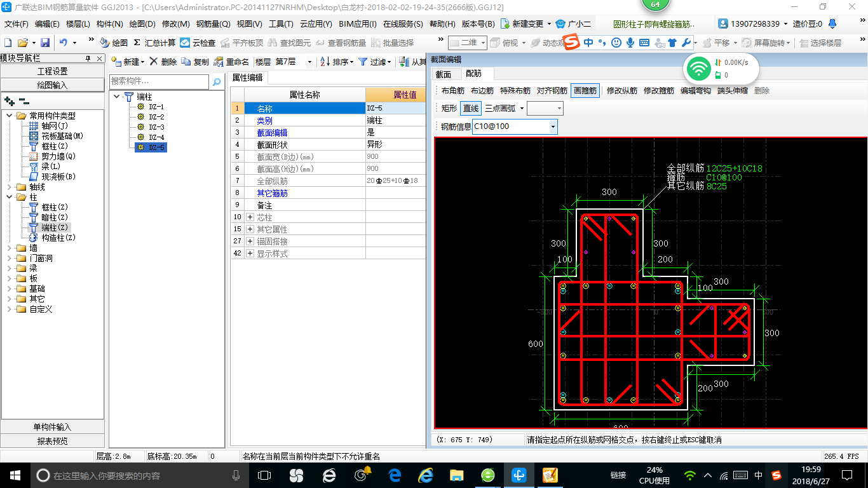Open 钢筋信息 C10@100 dropdown

(x=553, y=126)
